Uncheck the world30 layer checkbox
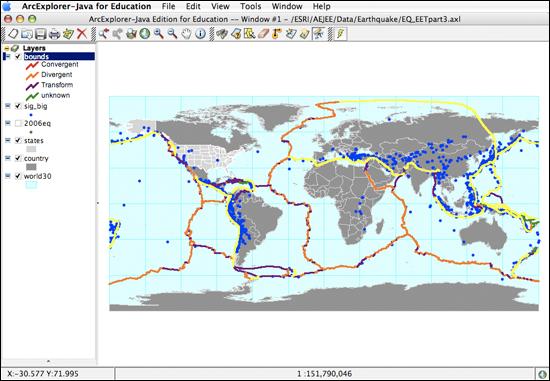Screen dimensions: 550x381 pyautogui.click(x=18, y=176)
